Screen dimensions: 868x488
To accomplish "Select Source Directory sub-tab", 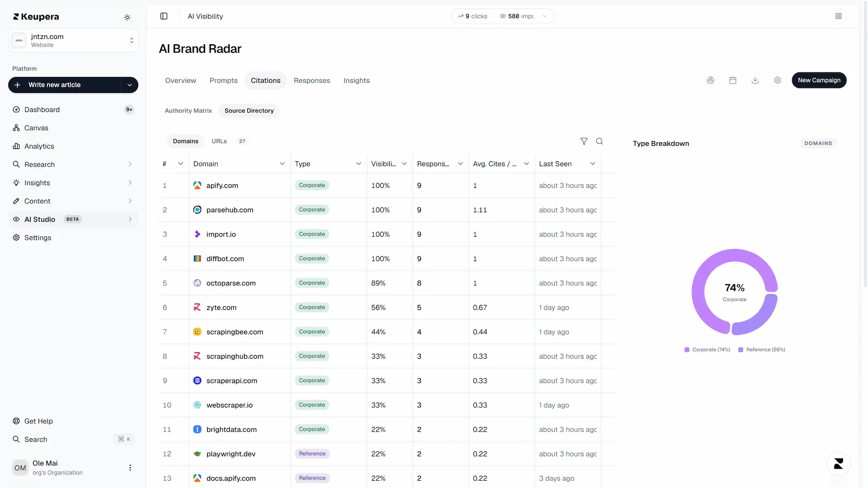I will click(x=249, y=111).
